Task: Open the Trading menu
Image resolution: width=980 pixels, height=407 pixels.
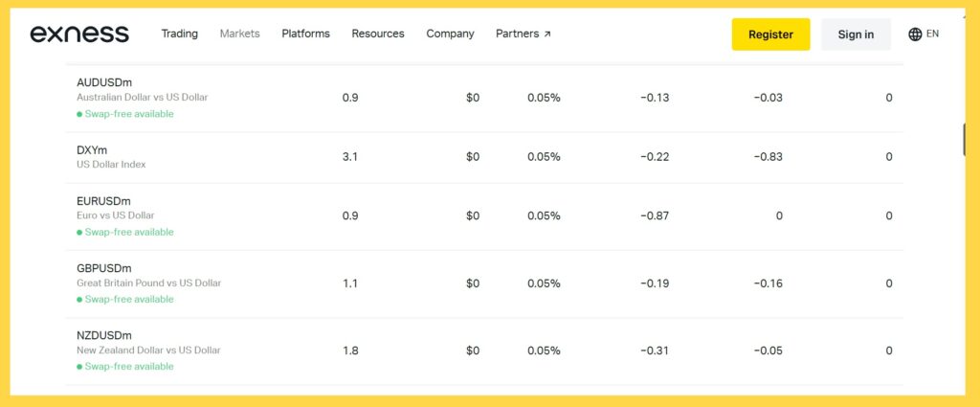Action: [x=179, y=34]
